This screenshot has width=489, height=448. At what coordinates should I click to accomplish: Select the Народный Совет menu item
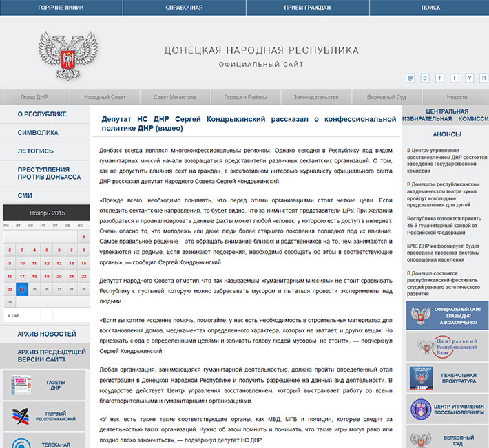coord(105,97)
